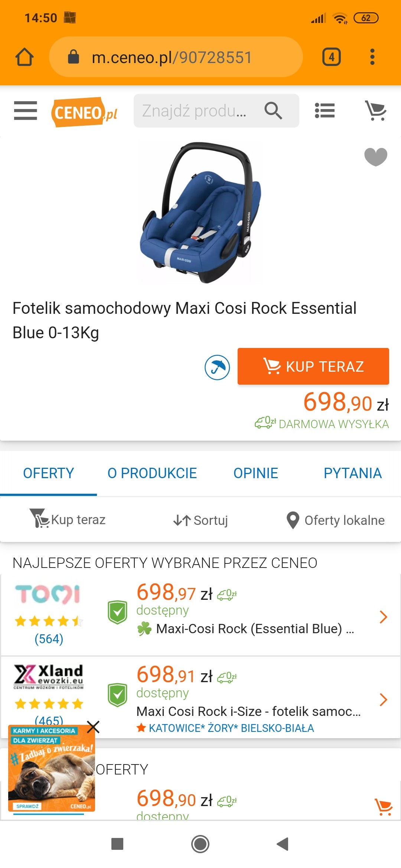The width and height of the screenshot is (401, 868).
Task: Open the comparison list icon
Action: click(x=325, y=111)
